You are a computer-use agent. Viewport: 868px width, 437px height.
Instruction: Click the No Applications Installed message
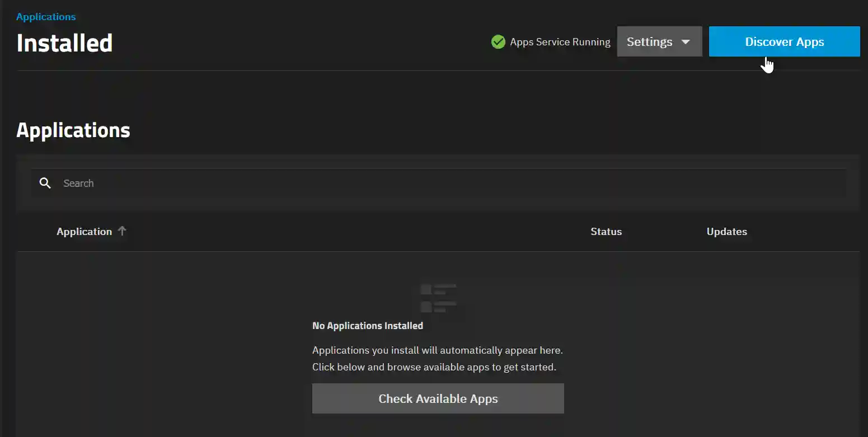tap(368, 325)
